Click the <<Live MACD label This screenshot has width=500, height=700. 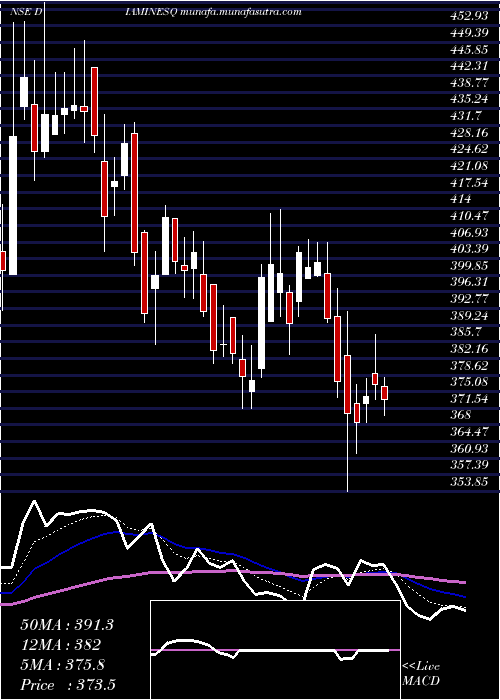click(x=421, y=674)
